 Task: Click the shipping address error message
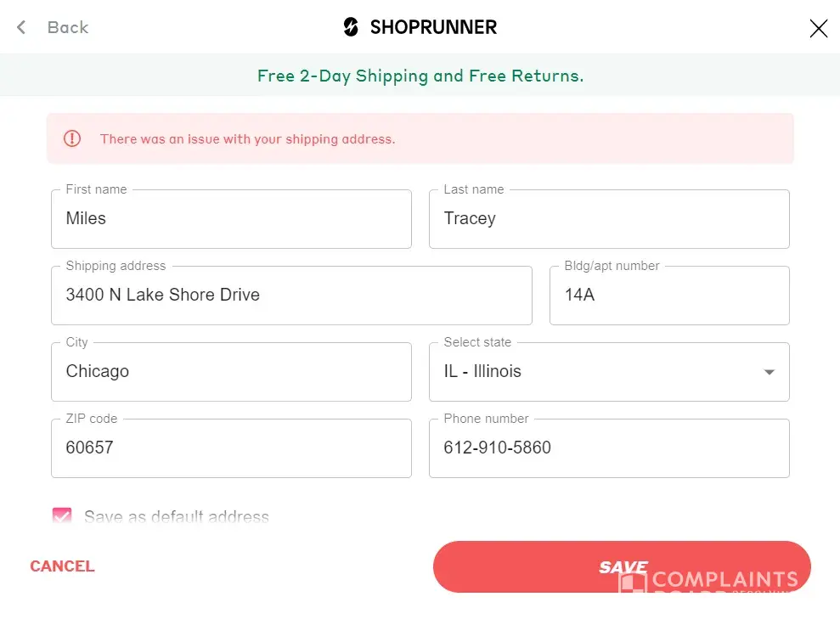(x=247, y=139)
